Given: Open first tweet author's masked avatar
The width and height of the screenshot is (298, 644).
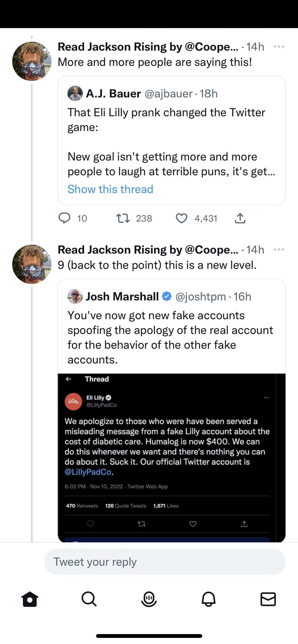Looking at the screenshot, I should (x=32, y=61).
